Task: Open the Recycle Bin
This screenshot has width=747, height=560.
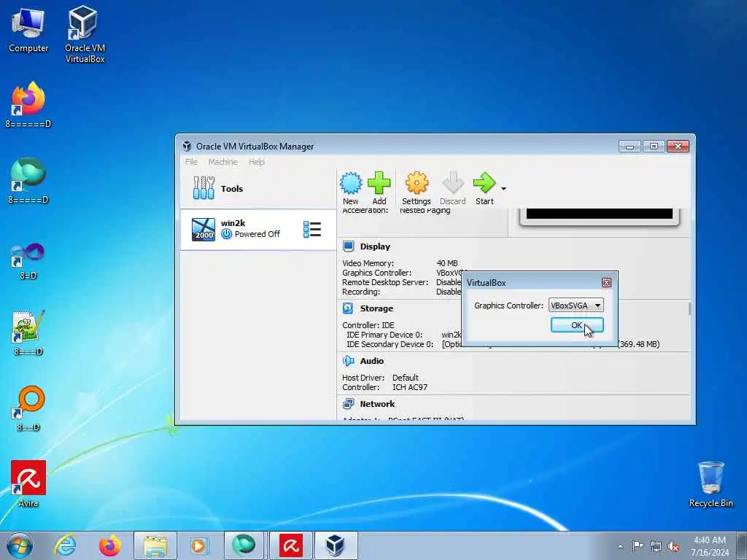Action: click(711, 484)
